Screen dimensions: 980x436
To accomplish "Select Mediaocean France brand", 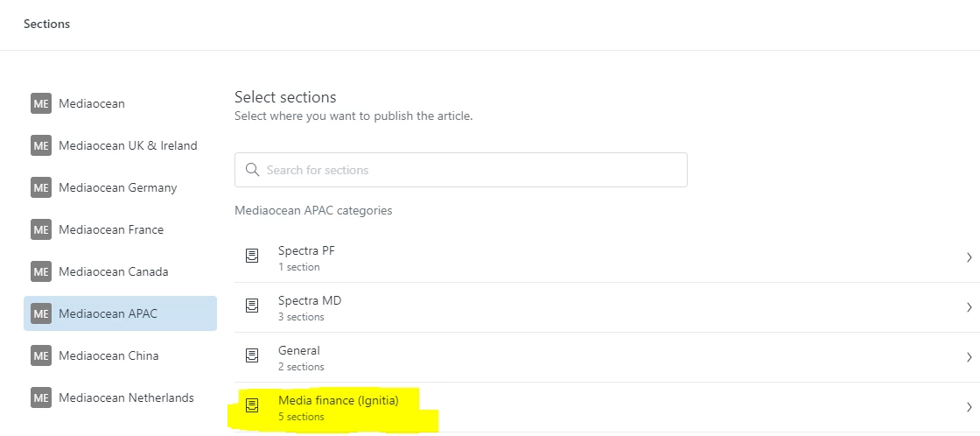I will [111, 229].
